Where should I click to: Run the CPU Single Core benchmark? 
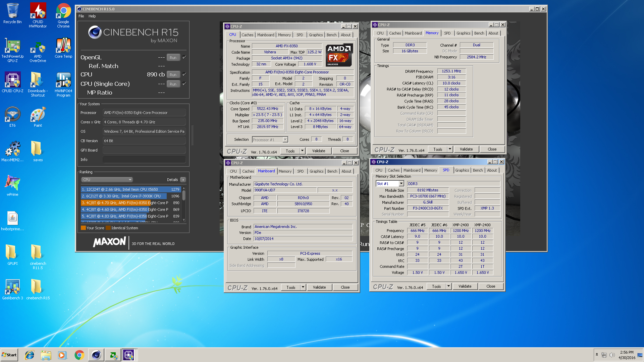click(x=173, y=84)
